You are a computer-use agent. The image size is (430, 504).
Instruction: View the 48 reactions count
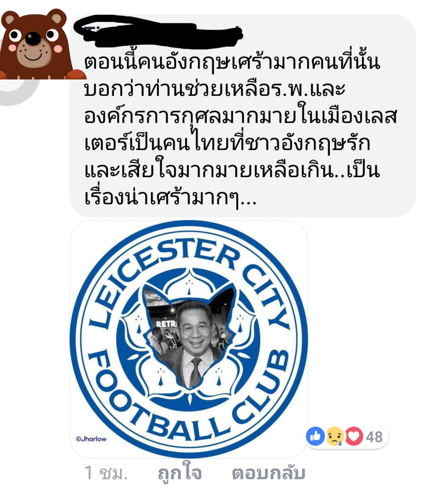point(374,437)
